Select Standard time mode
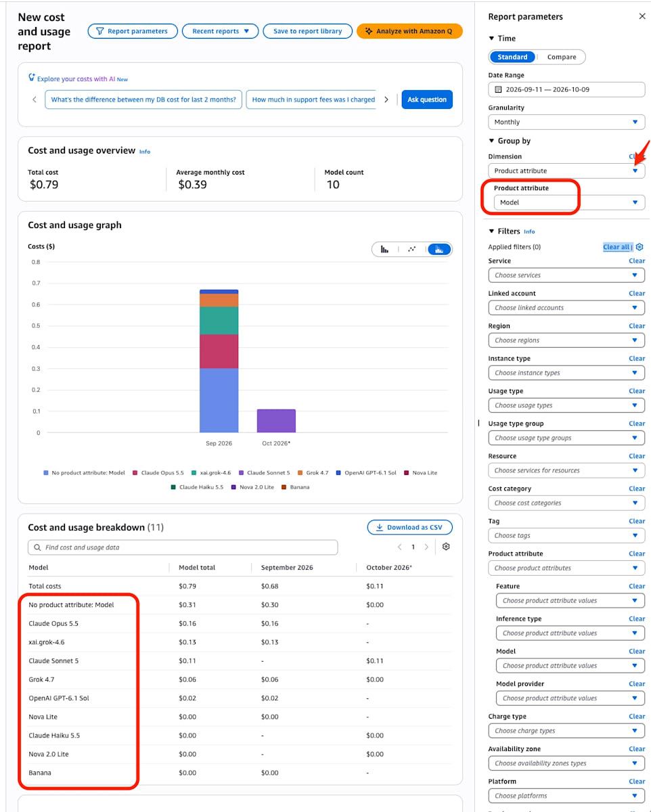The height and width of the screenshot is (812, 651). 512,57
